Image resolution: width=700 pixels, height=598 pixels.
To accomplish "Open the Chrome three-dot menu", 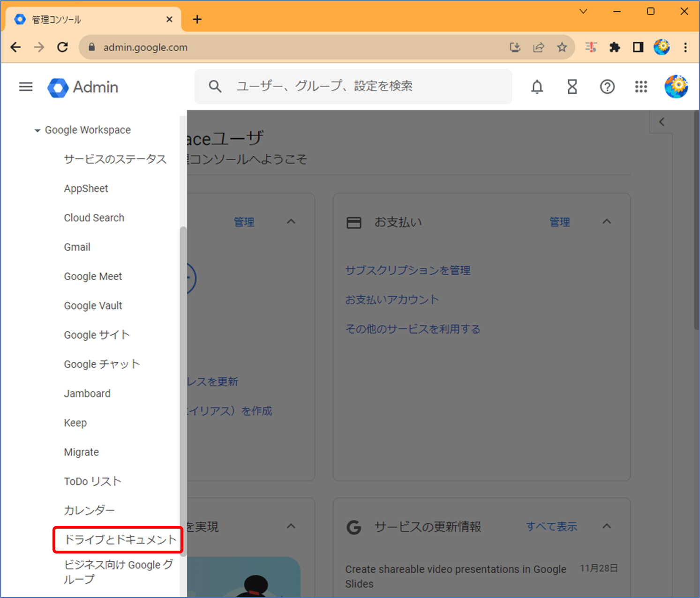I will click(685, 47).
